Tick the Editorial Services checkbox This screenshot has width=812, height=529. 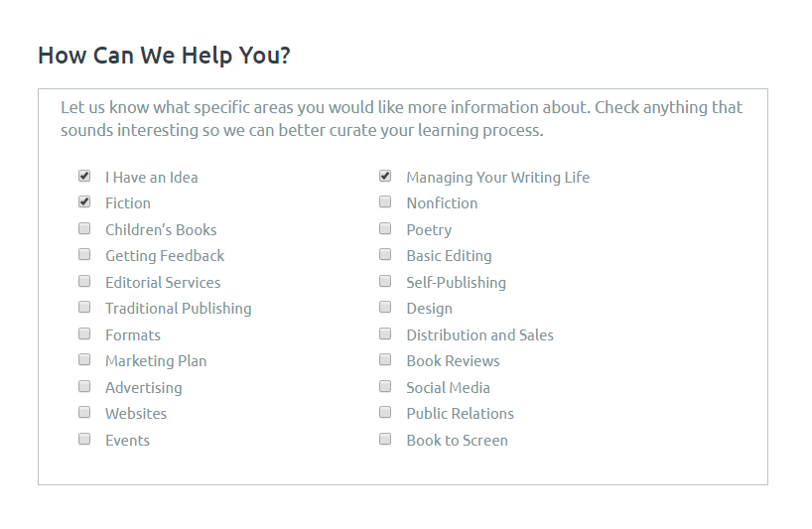point(84,282)
